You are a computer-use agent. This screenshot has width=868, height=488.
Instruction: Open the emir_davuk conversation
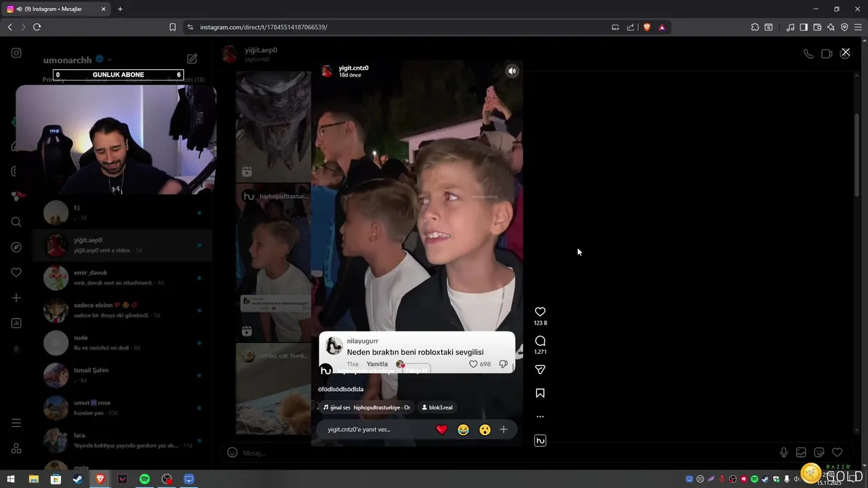[123, 277]
